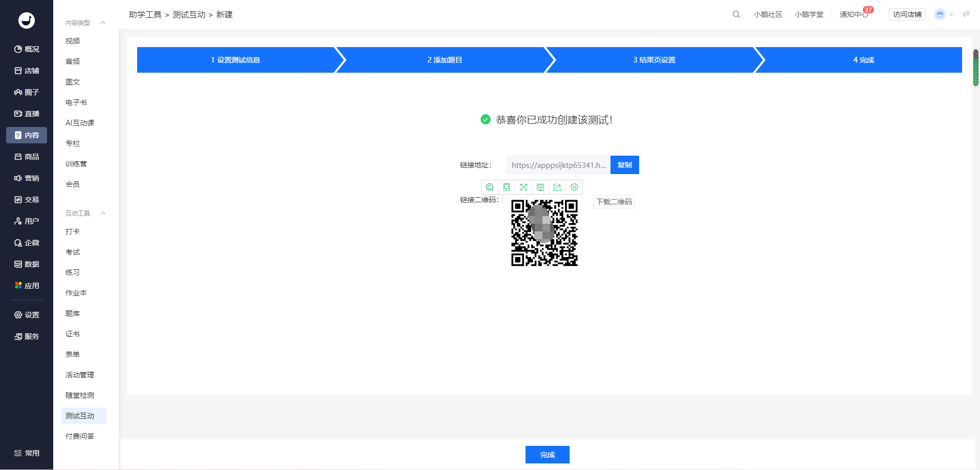The height and width of the screenshot is (470, 980).
Task: Open 圈子 in the dark sidebar
Action: 27,92
